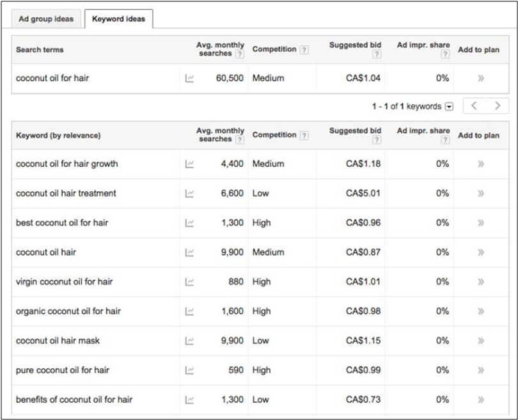Click help icon beside Competition in search terms header
Screen dimensions: 518x420
point(304,50)
